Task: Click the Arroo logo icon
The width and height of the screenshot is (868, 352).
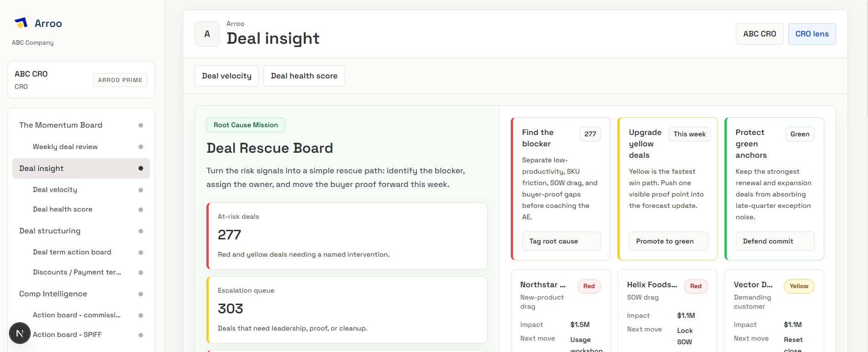Action: [x=21, y=23]
